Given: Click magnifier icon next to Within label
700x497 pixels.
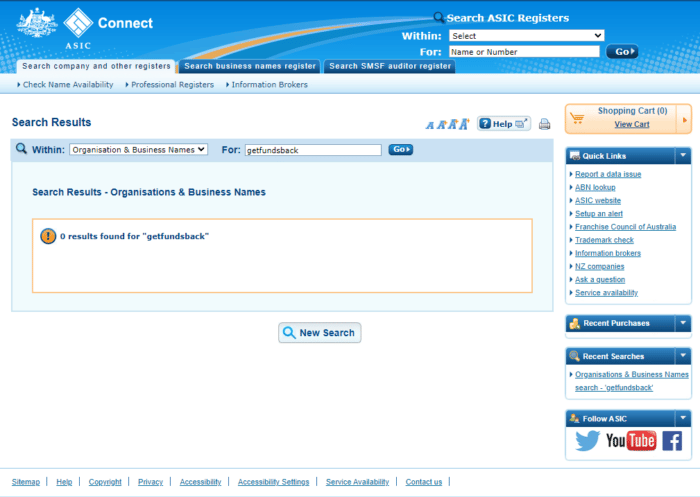Looking at the screenshot, I should tap(21, 149).
